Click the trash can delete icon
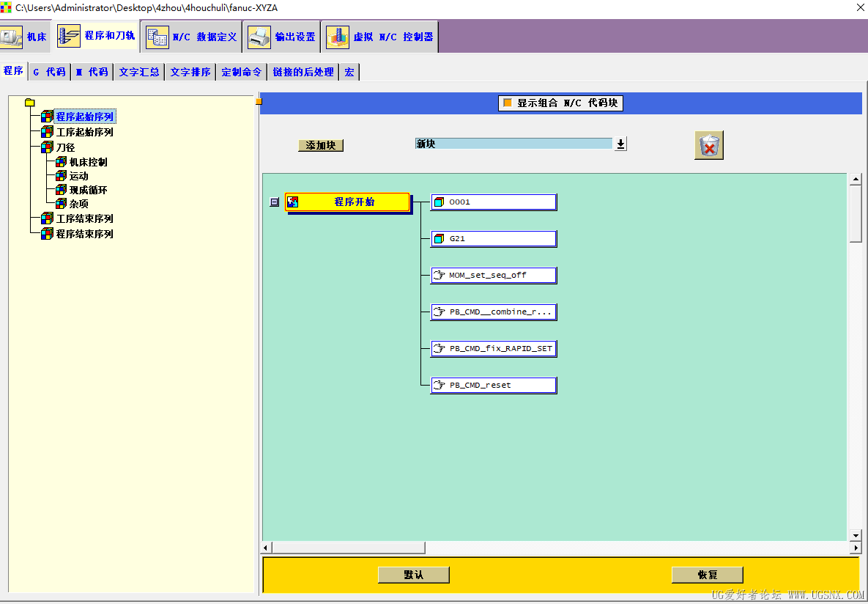This screenshot has height=604, width=868. click(708, 146)
